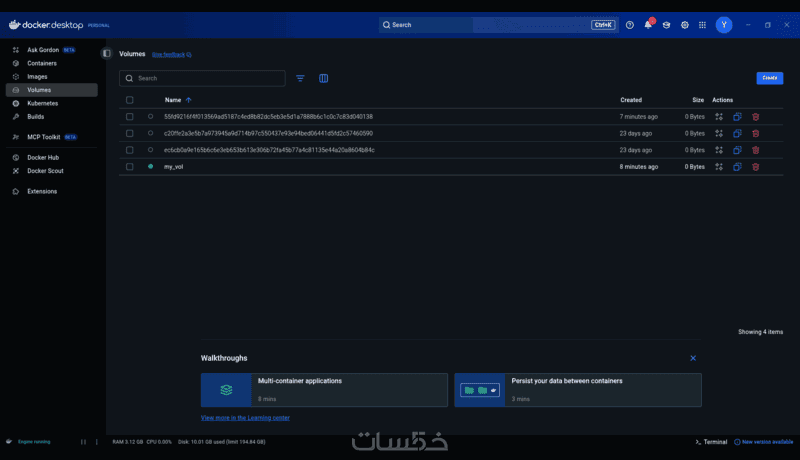The height and width of the screenshot is (460, 800).
Task: Empty the my_vol volume icon
Action: pos(719,167)
